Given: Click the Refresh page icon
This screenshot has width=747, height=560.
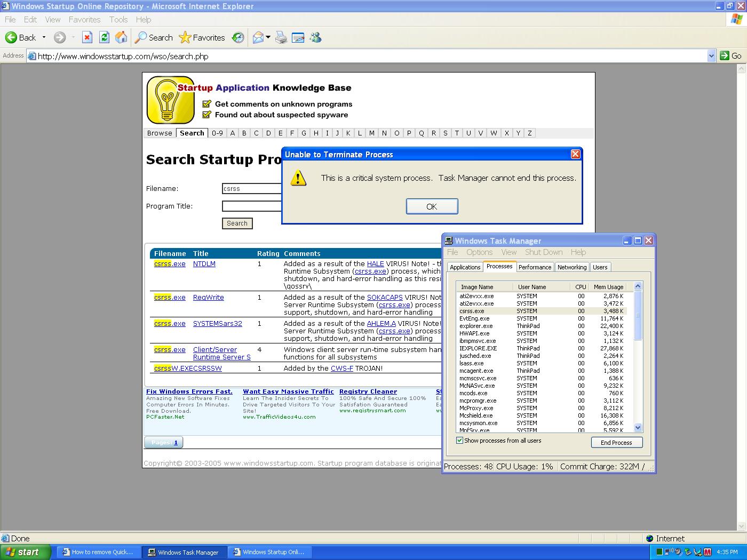Looking at the screenshot, I should [x=105, y=37].
